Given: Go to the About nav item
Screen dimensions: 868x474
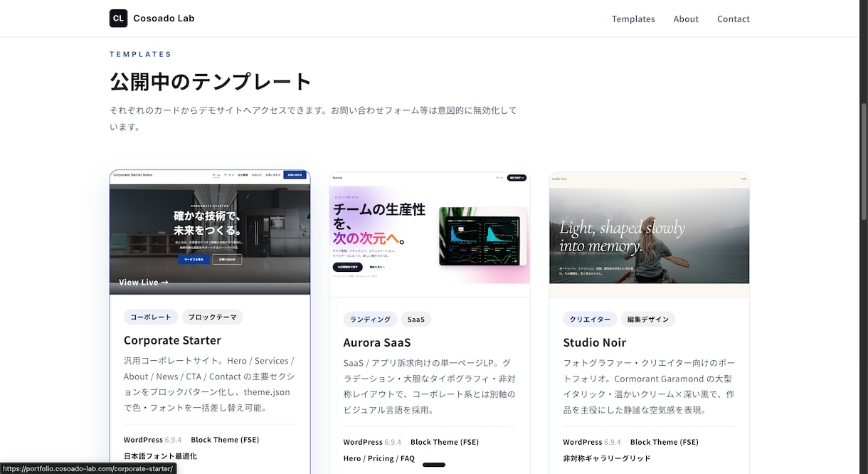Looking at the screenshot, I should tap(686, 19).
